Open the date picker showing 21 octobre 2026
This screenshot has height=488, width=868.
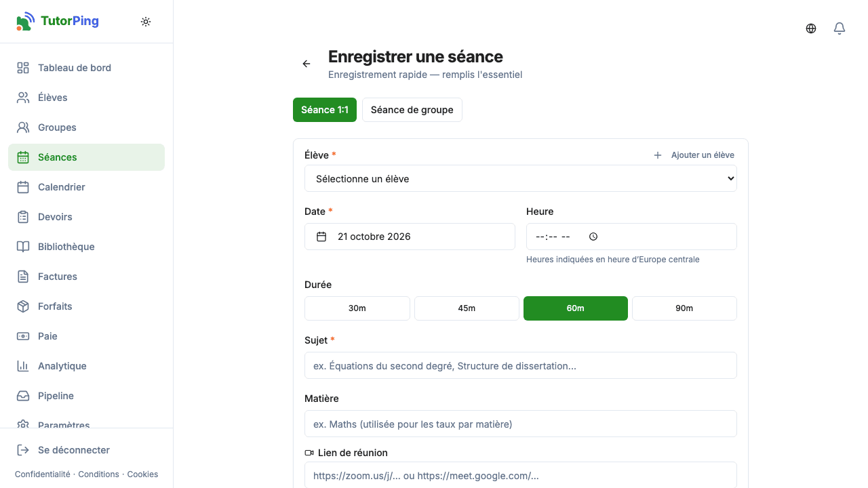410,237
